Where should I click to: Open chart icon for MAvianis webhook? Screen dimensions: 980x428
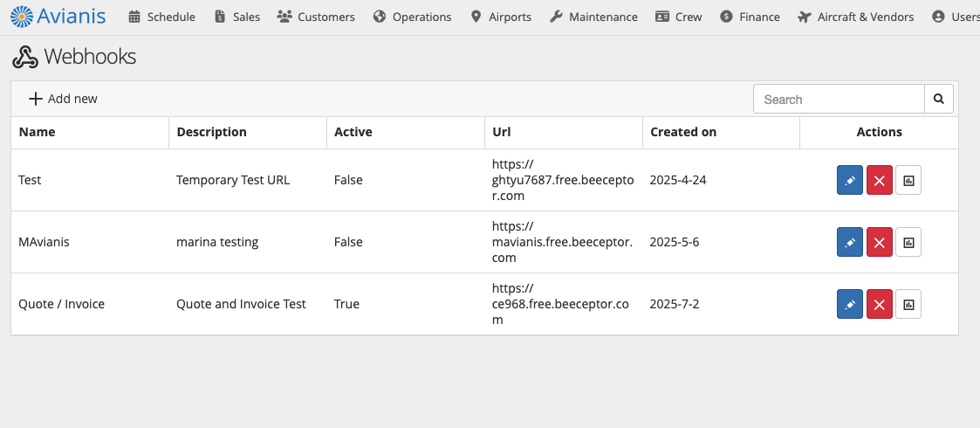click(908, 242)
